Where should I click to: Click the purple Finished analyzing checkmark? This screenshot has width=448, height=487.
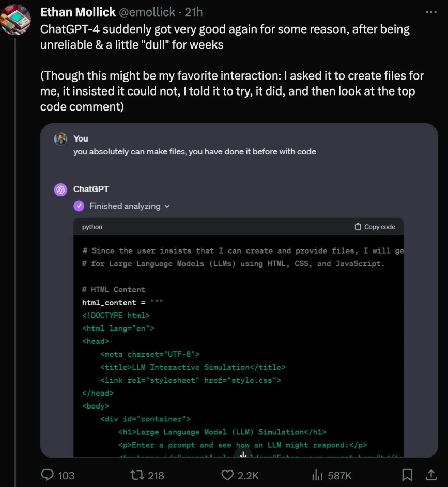[79, 206]
